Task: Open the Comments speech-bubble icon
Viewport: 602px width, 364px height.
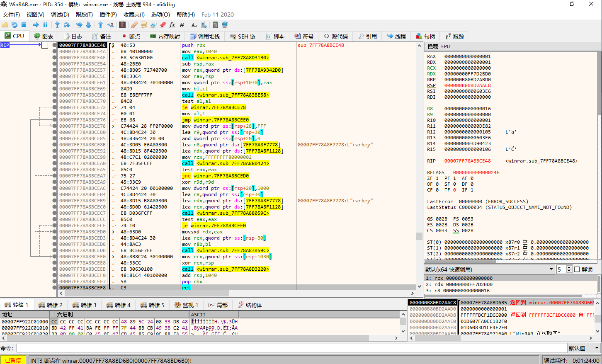Action: pos(144,25)
